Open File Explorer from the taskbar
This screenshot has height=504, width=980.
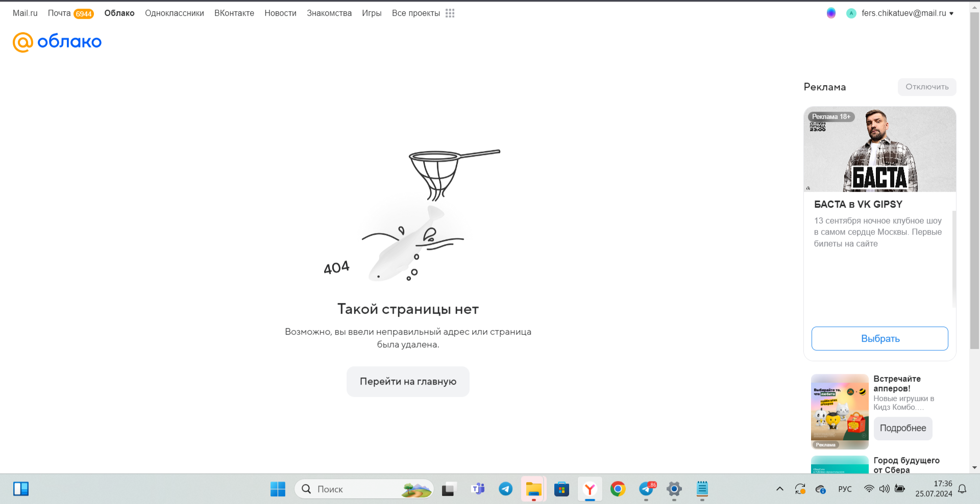pyautogui.click(x=534, y=489)
